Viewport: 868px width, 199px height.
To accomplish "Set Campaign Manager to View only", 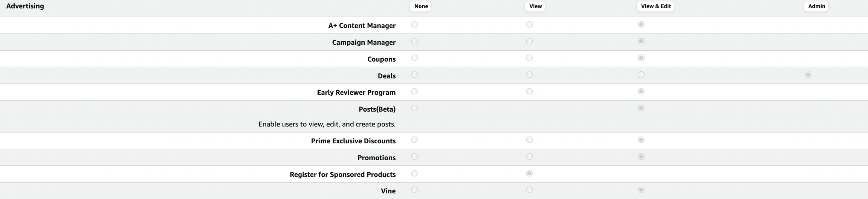I will [529, 41].
